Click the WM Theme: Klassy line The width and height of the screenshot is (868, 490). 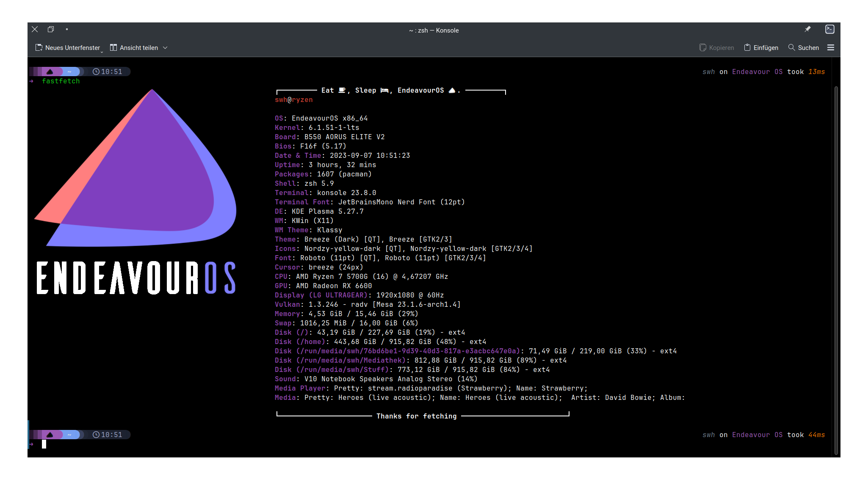pos(309,230)
